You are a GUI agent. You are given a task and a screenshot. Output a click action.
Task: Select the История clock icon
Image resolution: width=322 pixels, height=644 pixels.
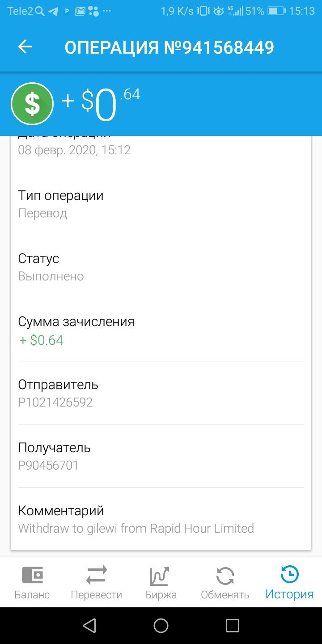pyautogui.click(x=290, y=574)
